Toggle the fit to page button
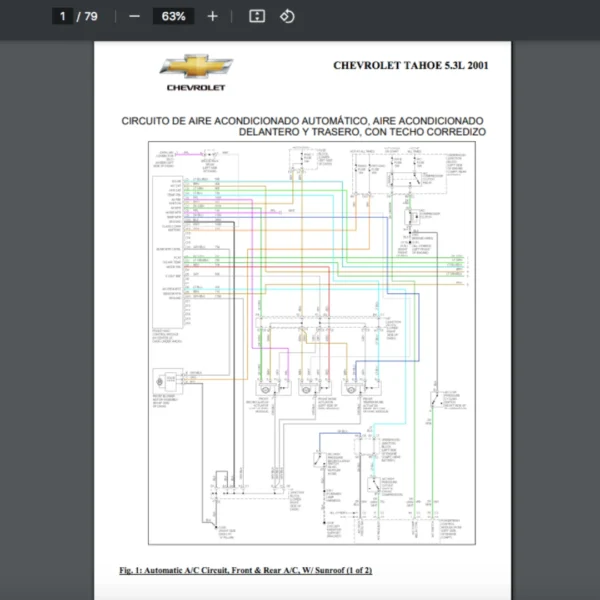Viewport: 600px width, 600px height. pos(257,16)
